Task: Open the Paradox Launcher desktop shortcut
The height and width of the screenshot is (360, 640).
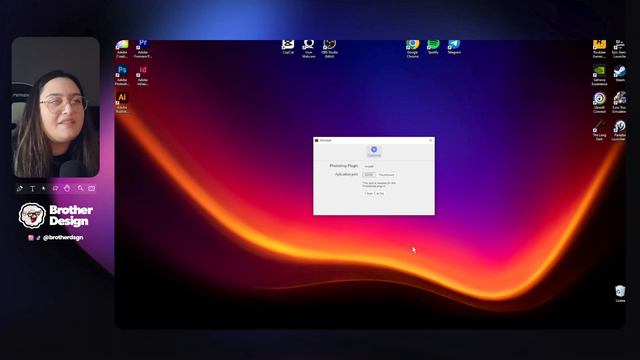Action: coord(619,130)
